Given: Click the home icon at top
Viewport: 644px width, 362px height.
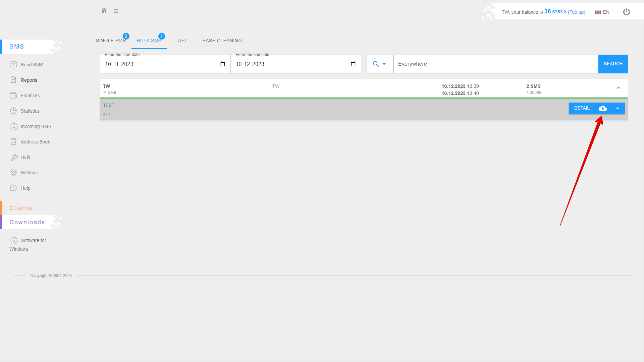Looking at the screenshot, I should tap(104, 11).
